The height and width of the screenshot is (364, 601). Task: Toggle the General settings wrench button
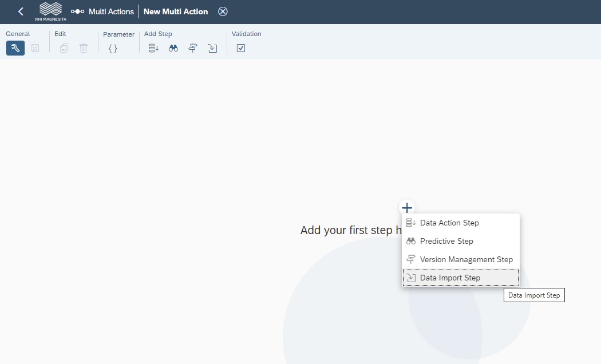point(15,49)
